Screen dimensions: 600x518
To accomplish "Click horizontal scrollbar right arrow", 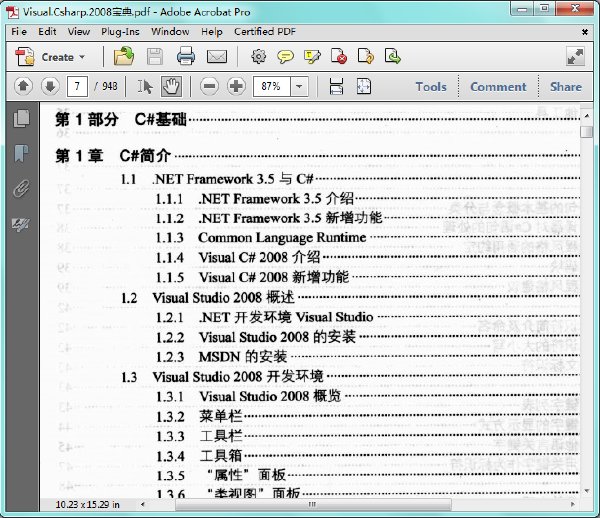I will point(572,504).
